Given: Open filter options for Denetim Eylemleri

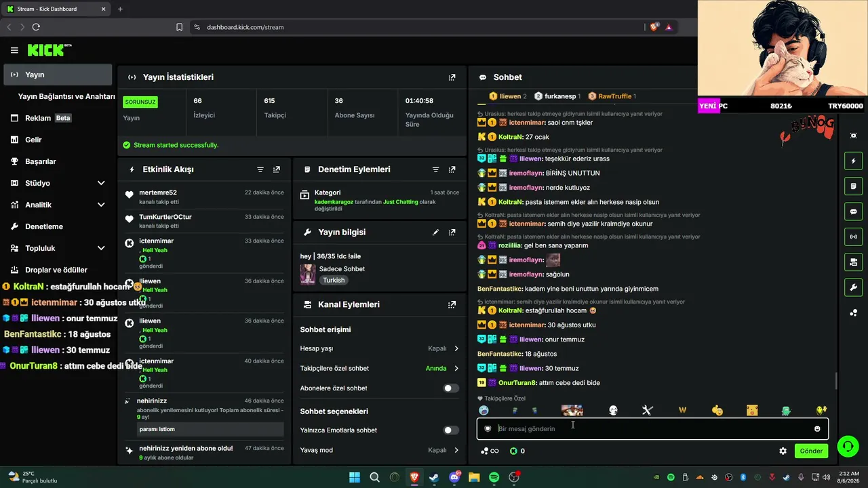Looking at the screenshot, I should point(435,169).
